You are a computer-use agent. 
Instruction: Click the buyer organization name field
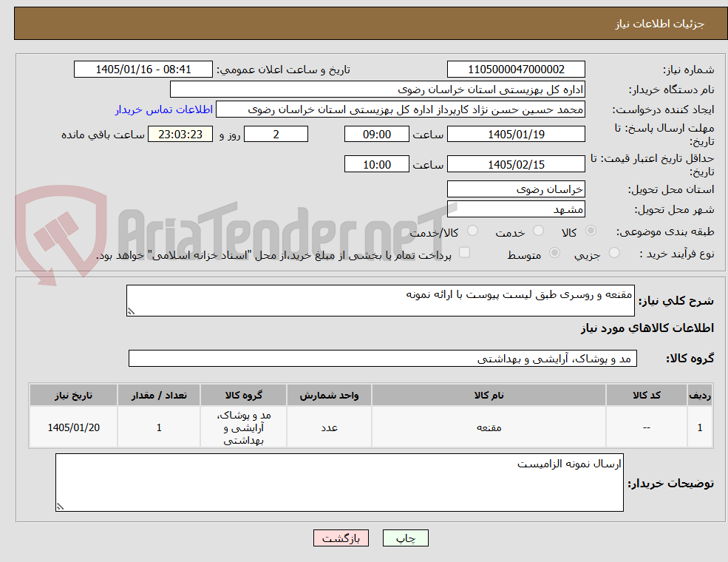378,89
